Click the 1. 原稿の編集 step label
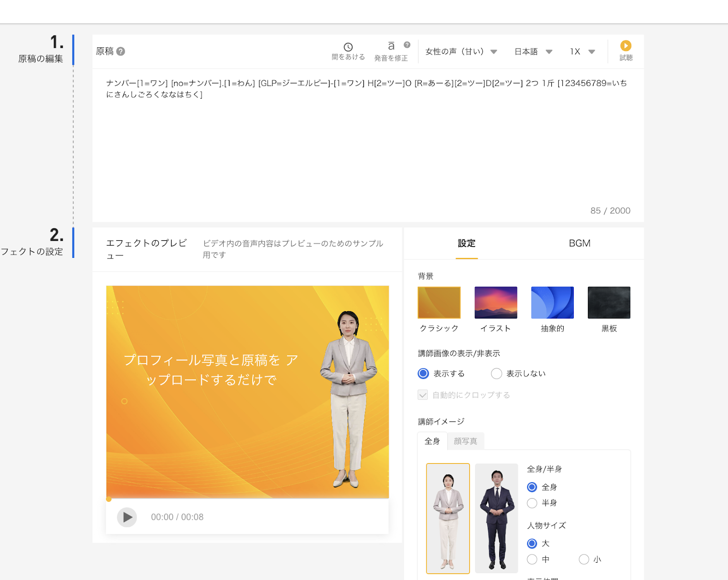 (41, 50)
